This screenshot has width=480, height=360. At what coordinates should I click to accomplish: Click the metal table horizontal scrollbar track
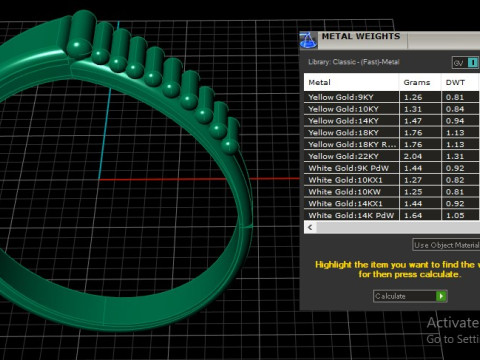pyautogui.click(x=398, y=227)
